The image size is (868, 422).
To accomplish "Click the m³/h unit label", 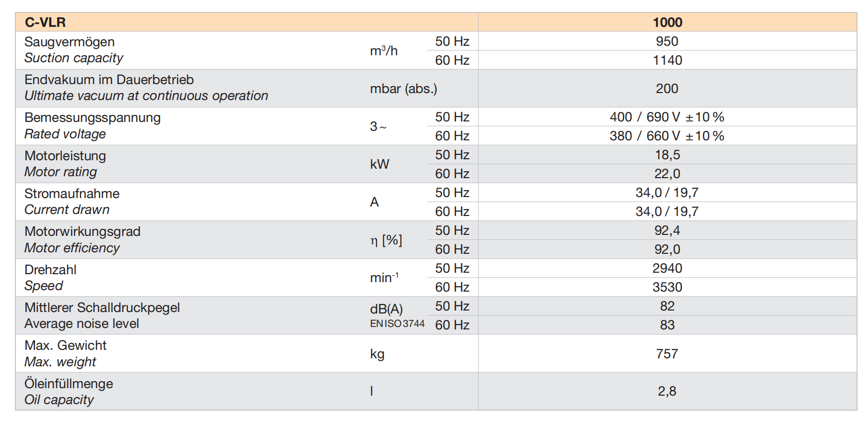I will (x=384, y=51).
